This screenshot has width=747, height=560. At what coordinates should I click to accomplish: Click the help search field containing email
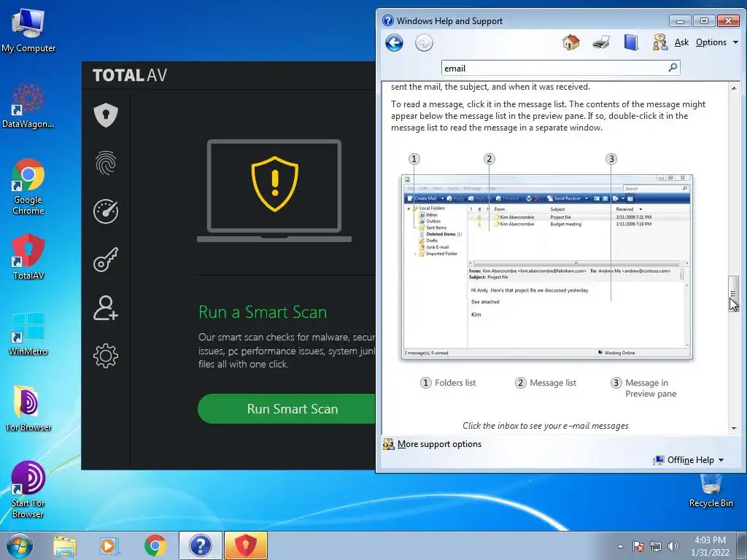[554, 68]
